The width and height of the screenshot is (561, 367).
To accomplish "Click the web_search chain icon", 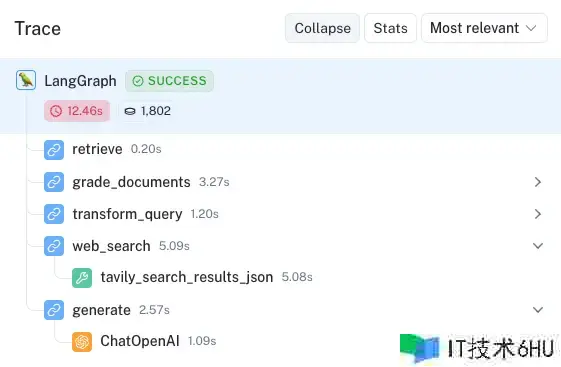I will 54,246.
